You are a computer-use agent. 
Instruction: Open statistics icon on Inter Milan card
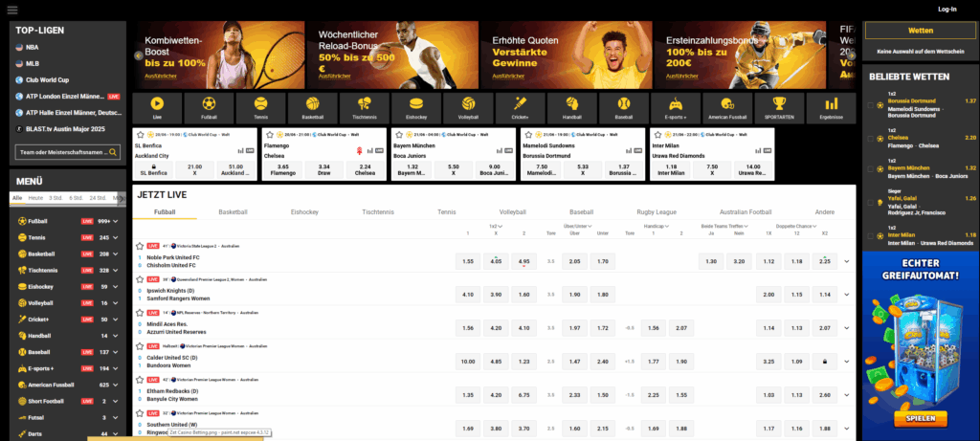[x=758, y=150]
